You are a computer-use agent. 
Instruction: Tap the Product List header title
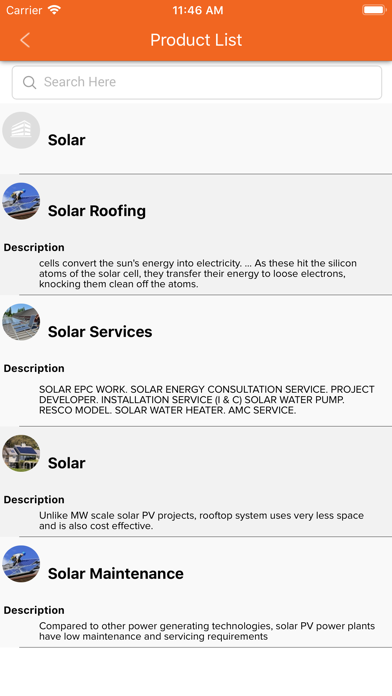pos(196,40)
